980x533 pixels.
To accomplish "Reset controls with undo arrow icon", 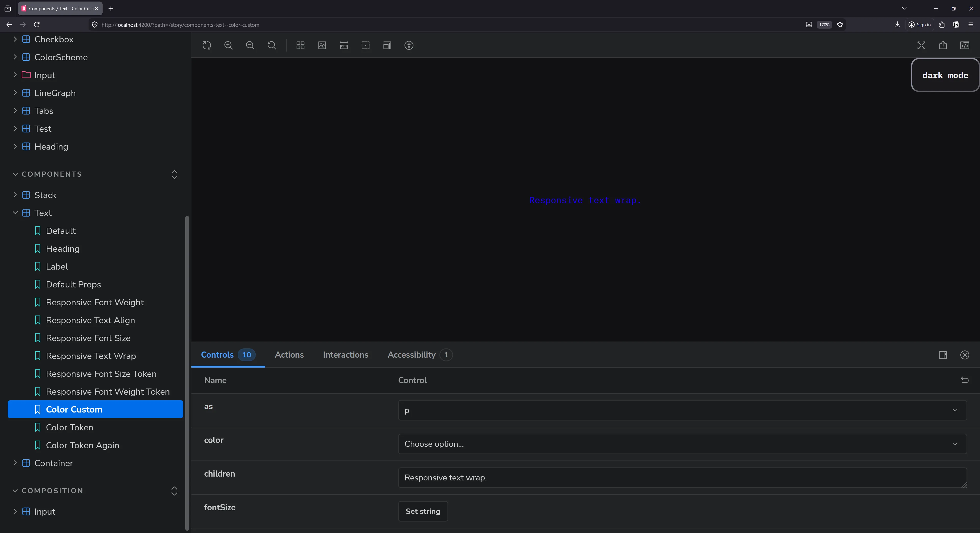I will click(x=964, y=380).
